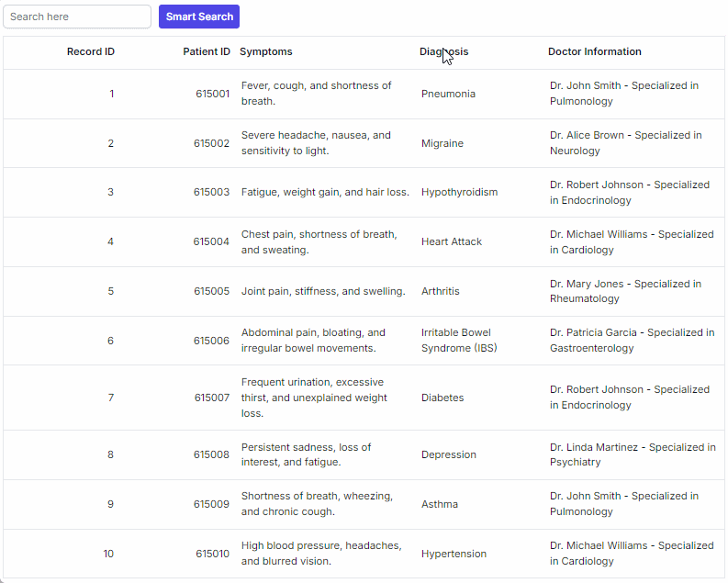Click Record ID 1 cell

click(x=111, y=94)
